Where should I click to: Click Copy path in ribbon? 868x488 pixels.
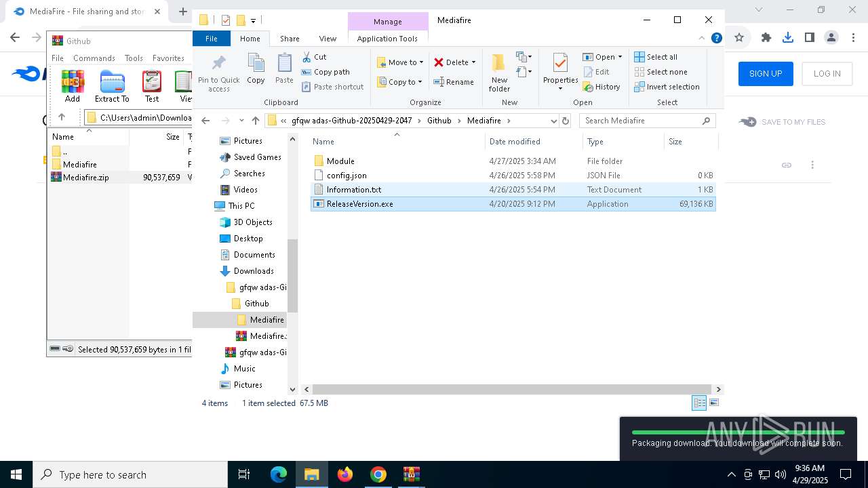(325, 72)
